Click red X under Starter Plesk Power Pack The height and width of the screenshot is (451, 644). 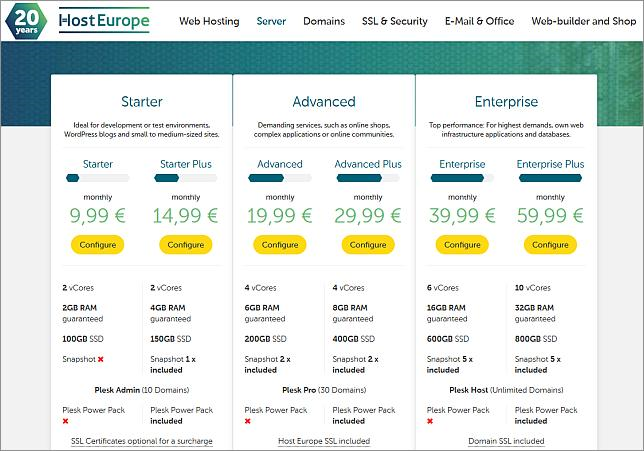[x=65, y=421]
